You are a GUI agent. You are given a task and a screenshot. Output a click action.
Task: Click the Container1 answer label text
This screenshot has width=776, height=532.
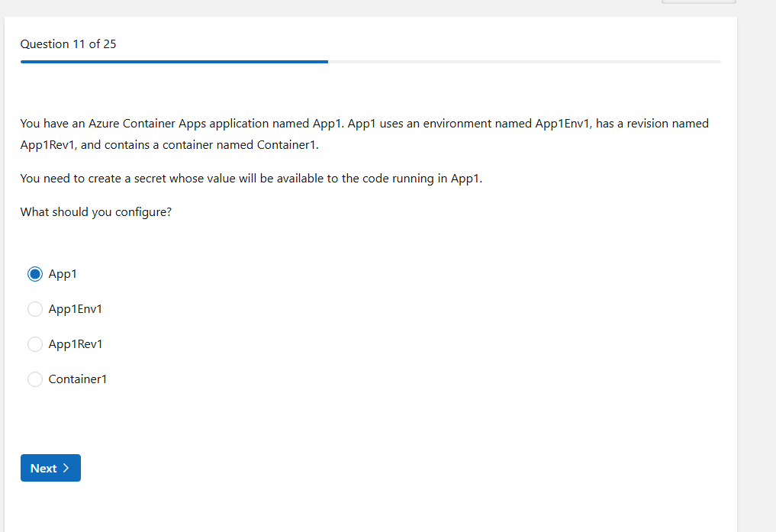pyautogui.click(x=78, y=379)
